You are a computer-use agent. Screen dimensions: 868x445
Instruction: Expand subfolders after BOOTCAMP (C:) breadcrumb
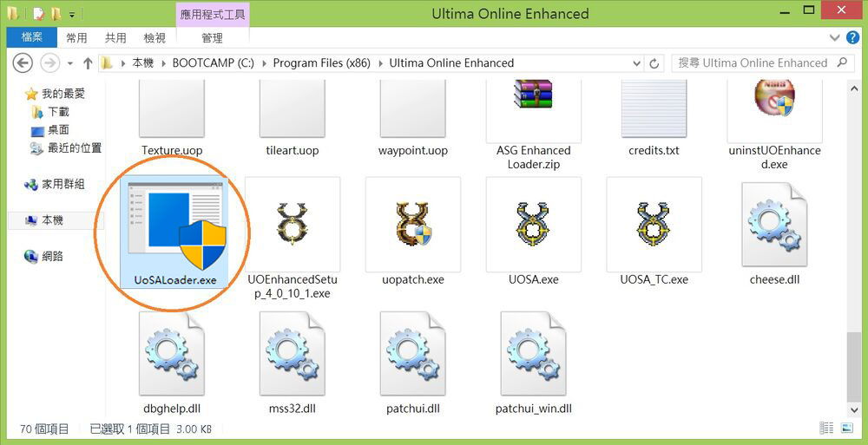tap(264, 63)
